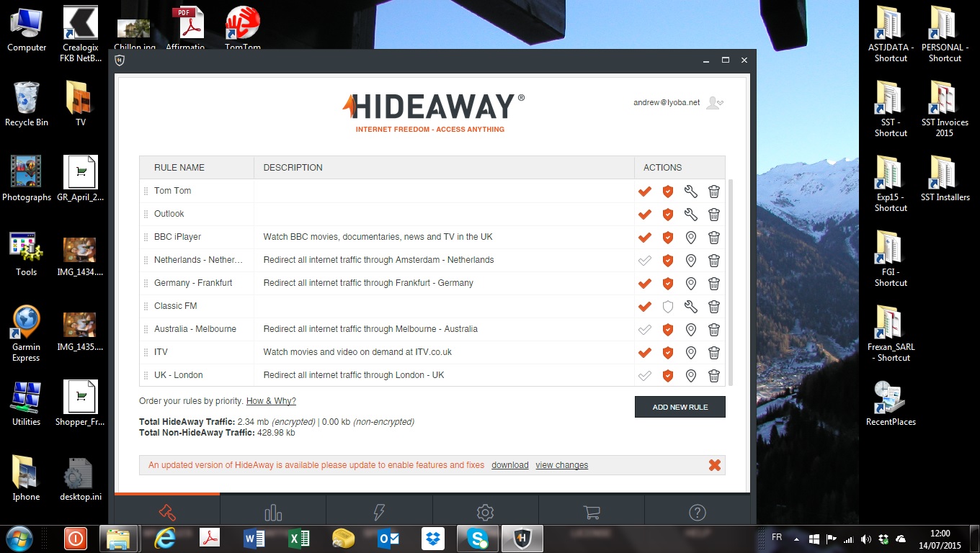Switch to the Rules tab with hammer icon
Screen dimensions: 980x553
coord(167,513)
